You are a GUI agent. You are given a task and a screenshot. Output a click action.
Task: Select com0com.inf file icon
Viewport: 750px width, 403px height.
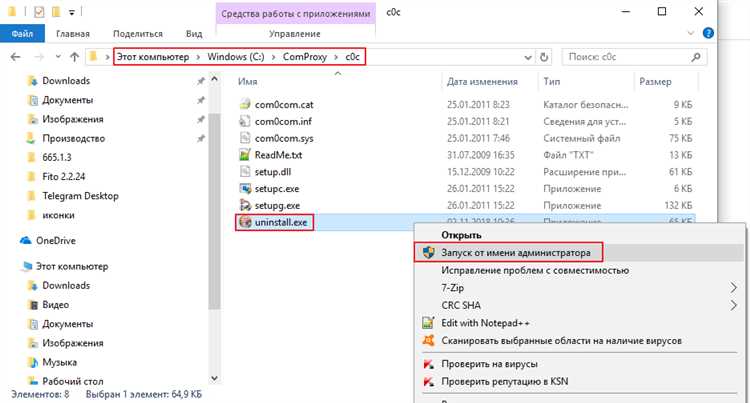245,121
